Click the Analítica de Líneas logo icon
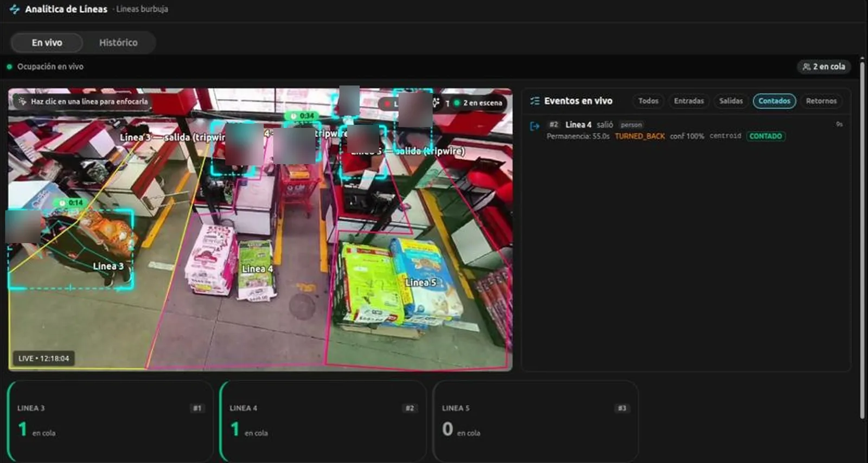 pos(15,9)
